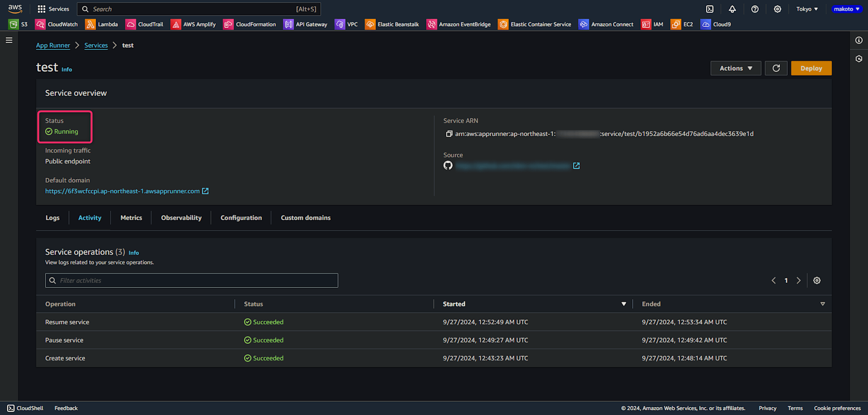Go to previous page of operations

point(773,281)
